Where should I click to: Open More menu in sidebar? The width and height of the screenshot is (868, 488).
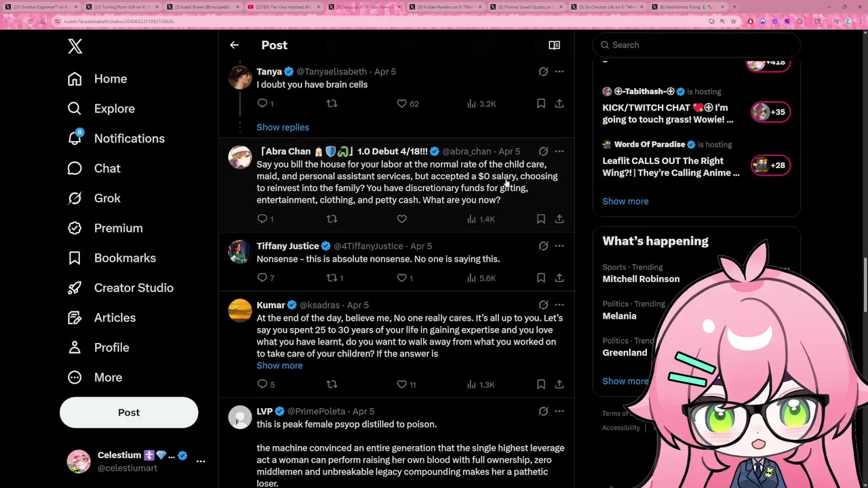tap(95, 377)
